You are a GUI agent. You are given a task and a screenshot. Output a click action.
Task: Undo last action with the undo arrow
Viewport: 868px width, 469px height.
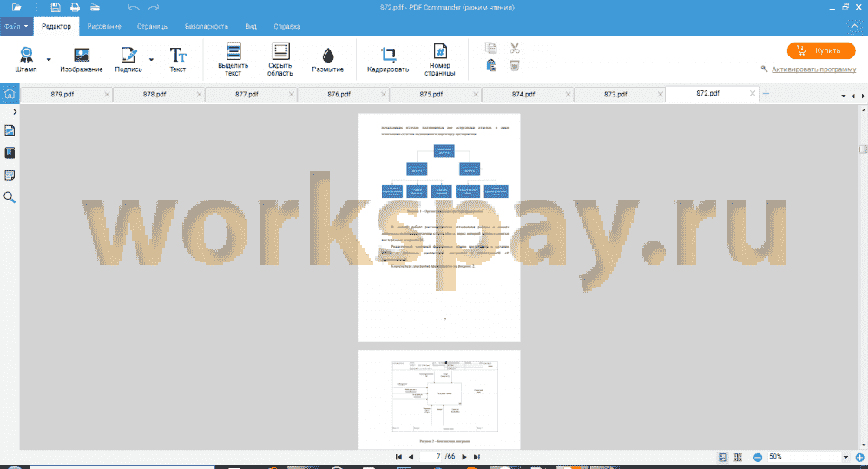134,8
